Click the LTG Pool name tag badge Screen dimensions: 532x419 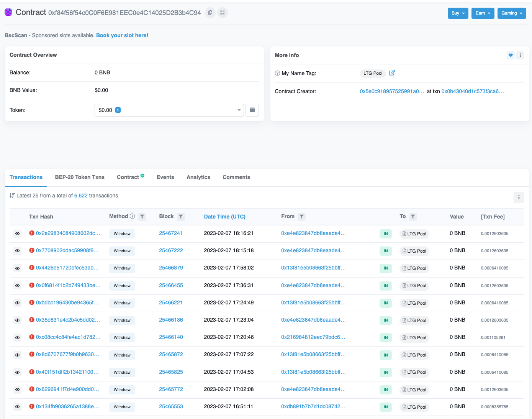373,73
